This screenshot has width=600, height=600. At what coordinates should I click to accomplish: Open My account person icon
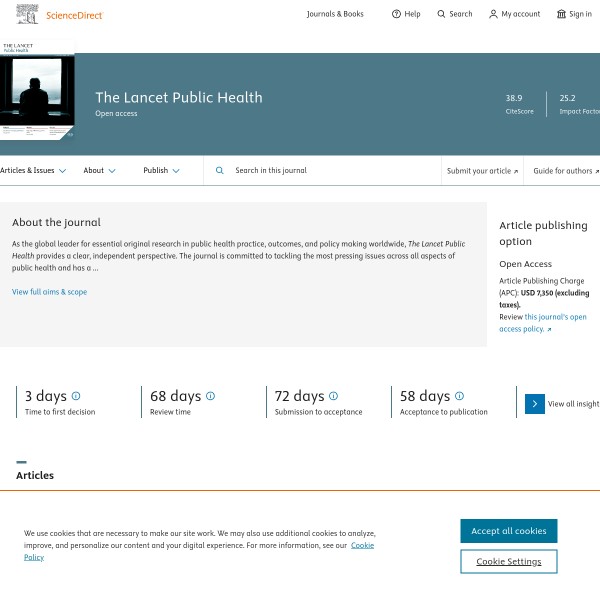(493, 14)
